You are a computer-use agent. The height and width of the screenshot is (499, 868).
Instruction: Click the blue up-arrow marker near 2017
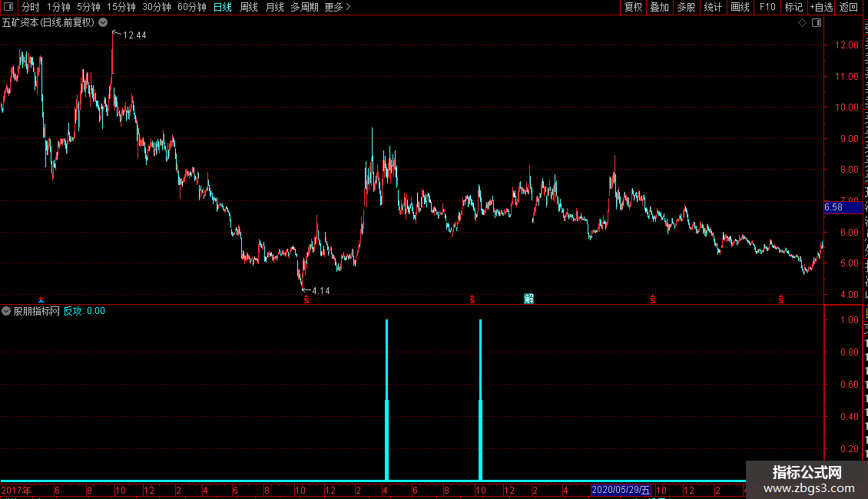click(41, 299)
